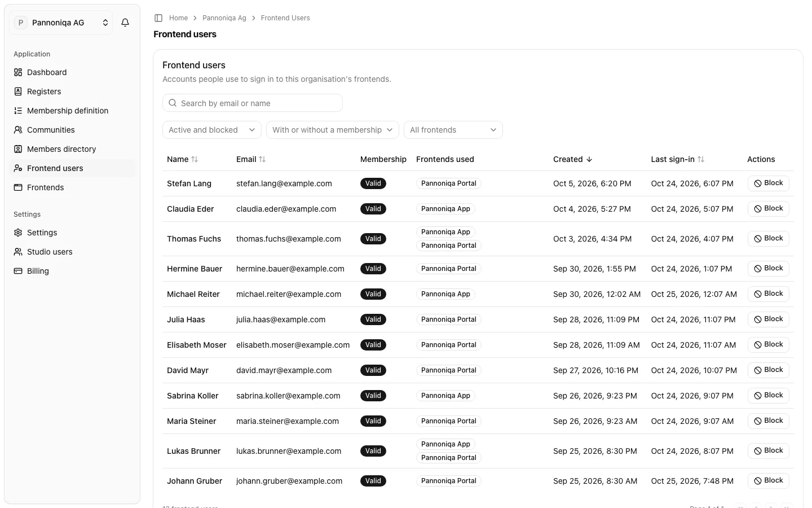Click email sabrina.koller@example.com
812x508 pixels.
pos(288,396)
